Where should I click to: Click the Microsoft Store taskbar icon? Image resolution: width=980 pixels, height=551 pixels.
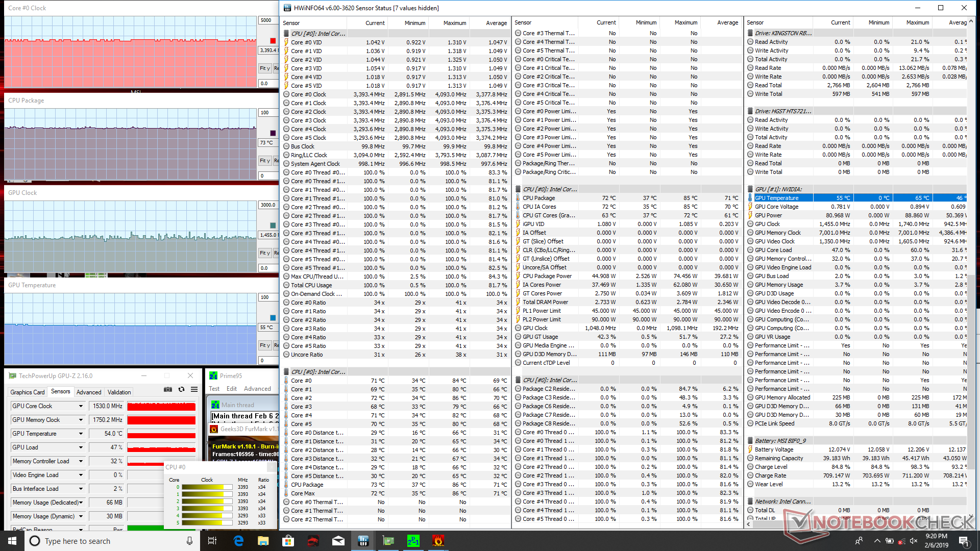pyautogui.click(x=288, y=541)
